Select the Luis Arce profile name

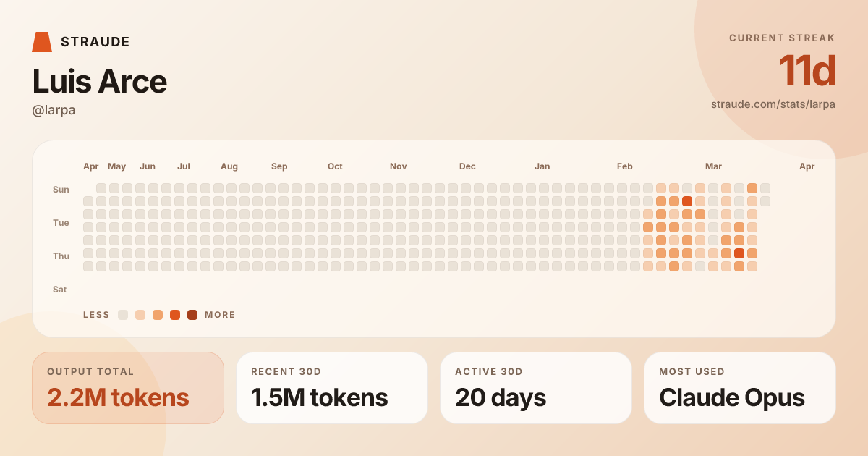point(100,81)
